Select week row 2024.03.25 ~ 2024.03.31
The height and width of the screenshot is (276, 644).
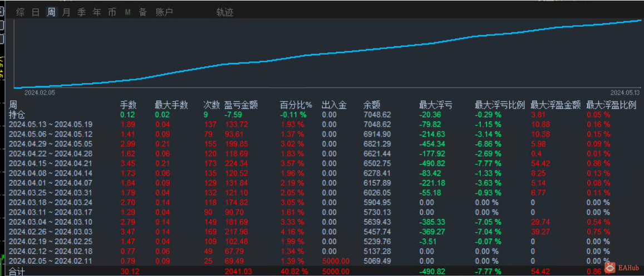pos(322,192)
